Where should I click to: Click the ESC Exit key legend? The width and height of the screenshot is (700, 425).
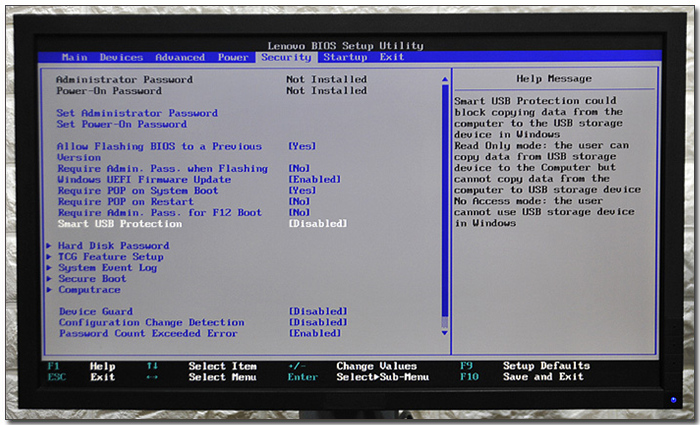[81, 377]
